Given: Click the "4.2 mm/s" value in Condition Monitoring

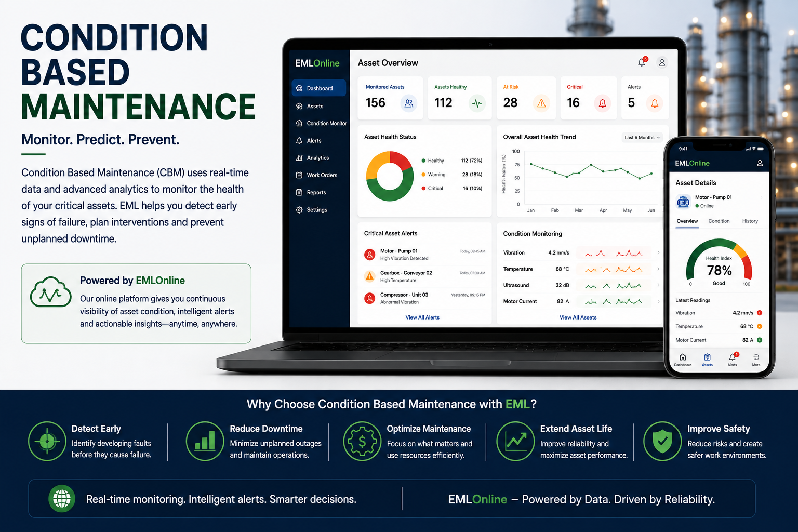Looking at the screenshot, I should [558, 253].
